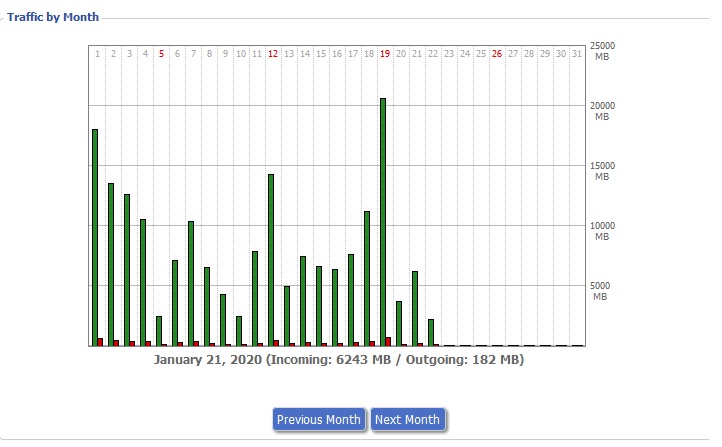The image size is (722, 447).
Task: Click day label 26 in red
Action: tap(497, 54)
